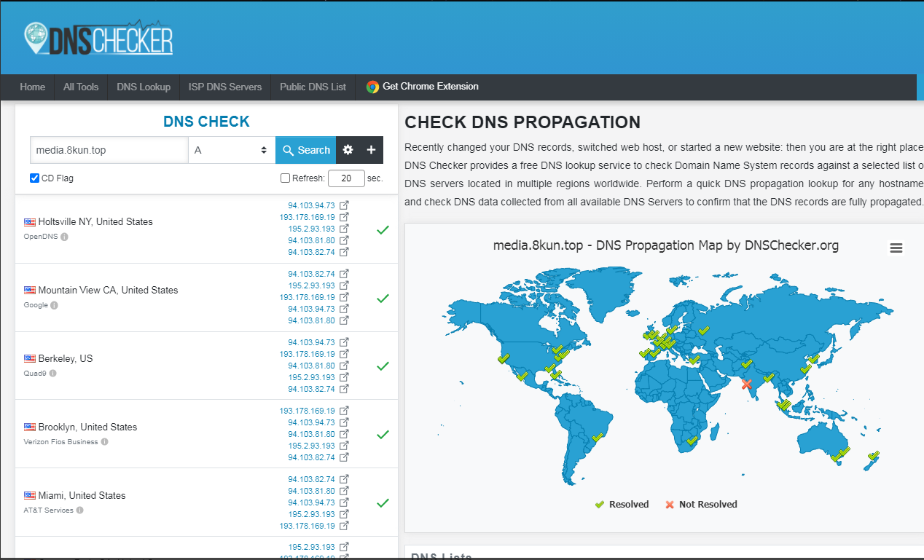
Task: Enable the Refresh checkbox
Action: pyautogui.click(x=286, y=178)
